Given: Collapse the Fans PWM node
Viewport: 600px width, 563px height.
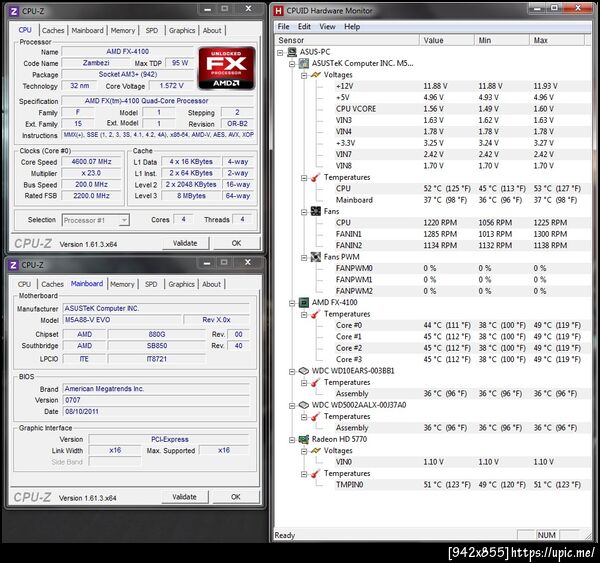Looking at the screenshot, I should (304, 258).
